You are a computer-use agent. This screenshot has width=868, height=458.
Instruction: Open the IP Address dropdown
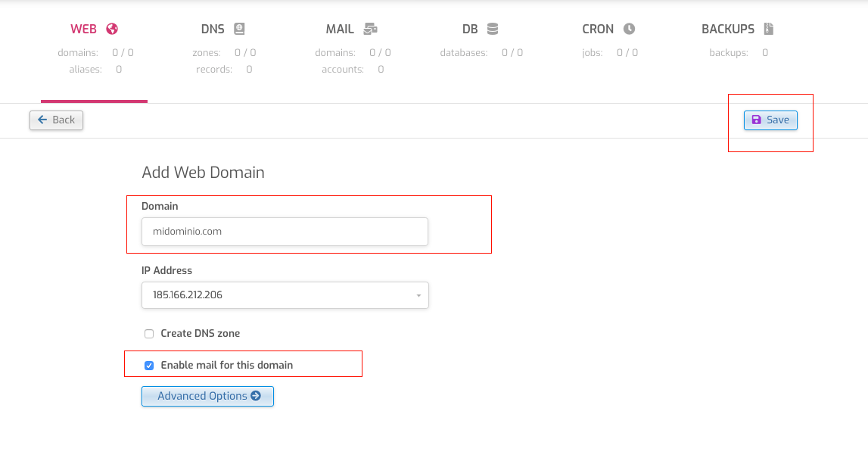pos(285,295)
